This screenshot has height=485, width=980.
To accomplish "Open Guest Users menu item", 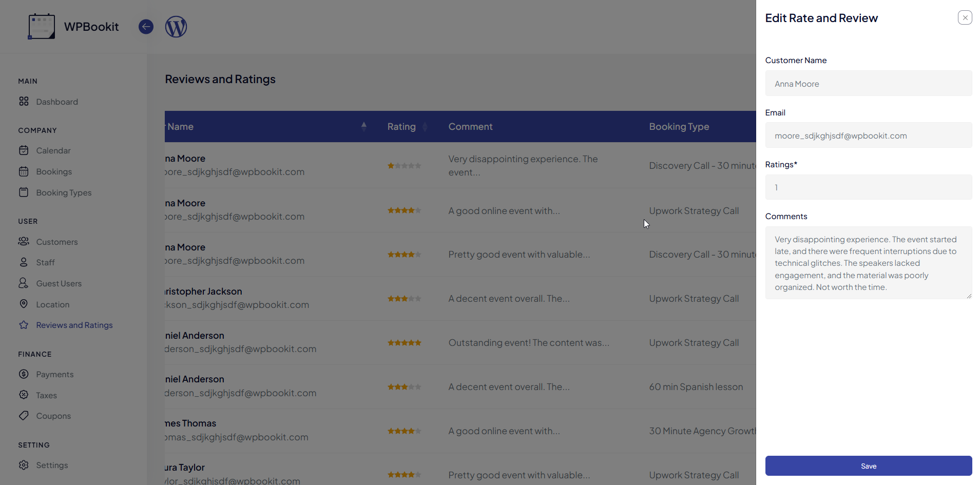I will click(x=59, y=283).
